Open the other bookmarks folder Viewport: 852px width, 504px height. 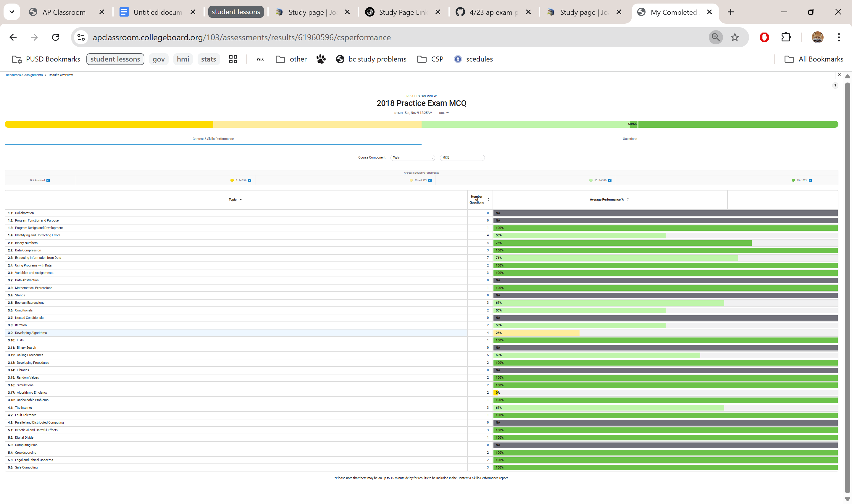[291, 59]
